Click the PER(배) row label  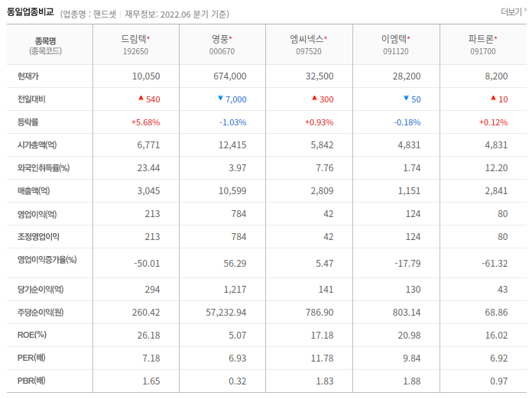coord(31,358)
